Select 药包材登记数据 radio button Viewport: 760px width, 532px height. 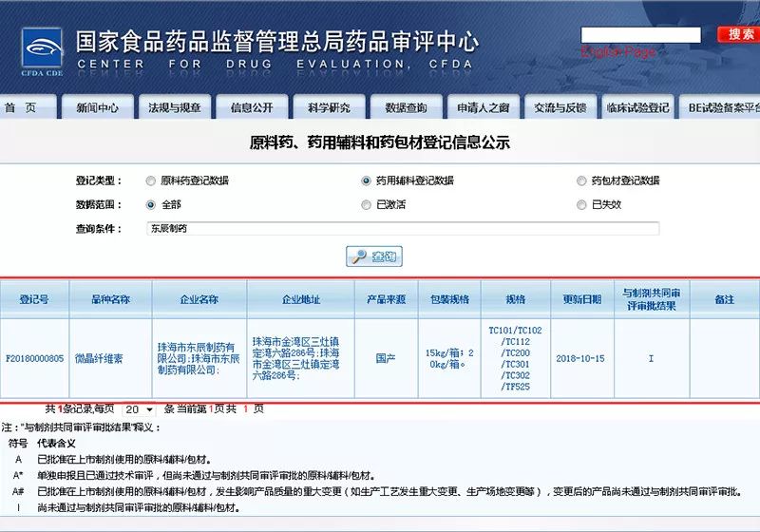[581, 181]
